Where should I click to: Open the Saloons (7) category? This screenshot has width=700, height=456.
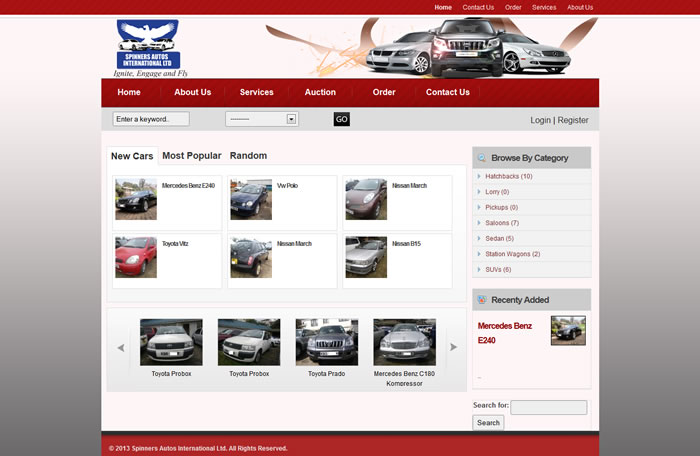click(502, 223)
